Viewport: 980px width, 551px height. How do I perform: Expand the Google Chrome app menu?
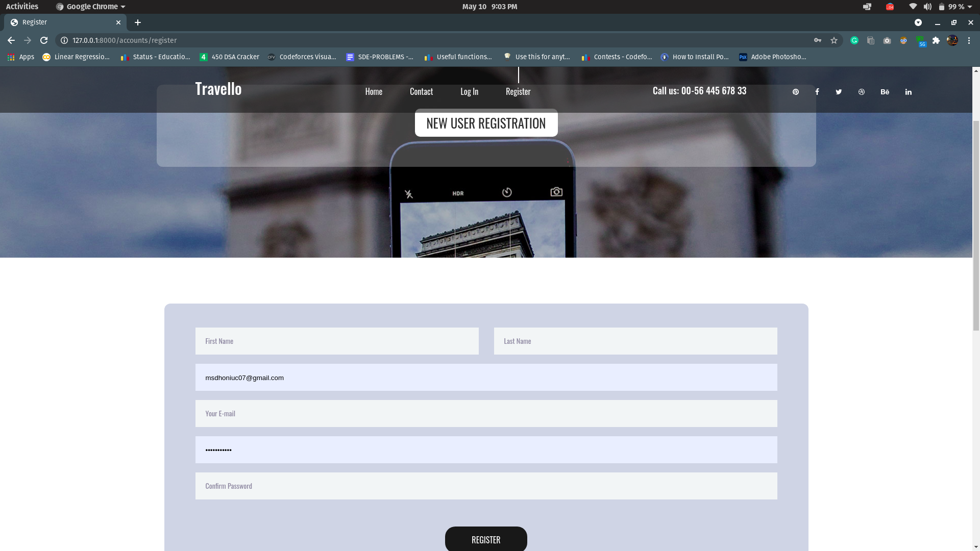pyautogui.click(x=91, y=7)
